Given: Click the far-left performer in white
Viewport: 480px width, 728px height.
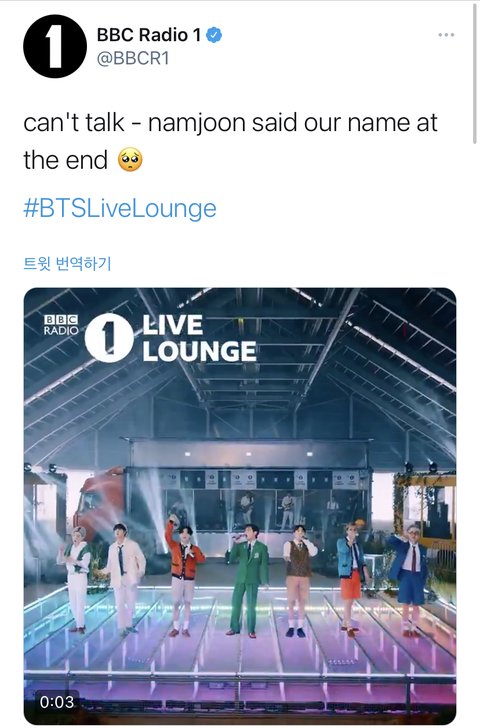Looking at the screenshot, I should [76, 580].
